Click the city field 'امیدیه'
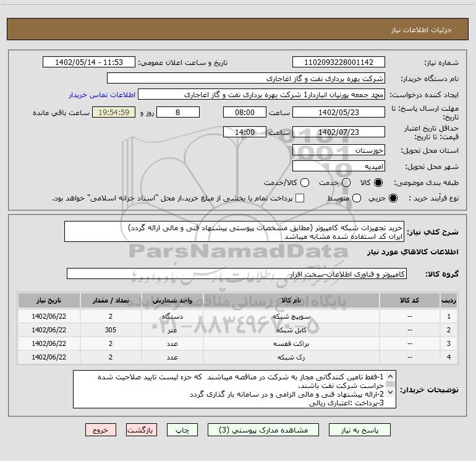476x461 pixels. (339, 166)
